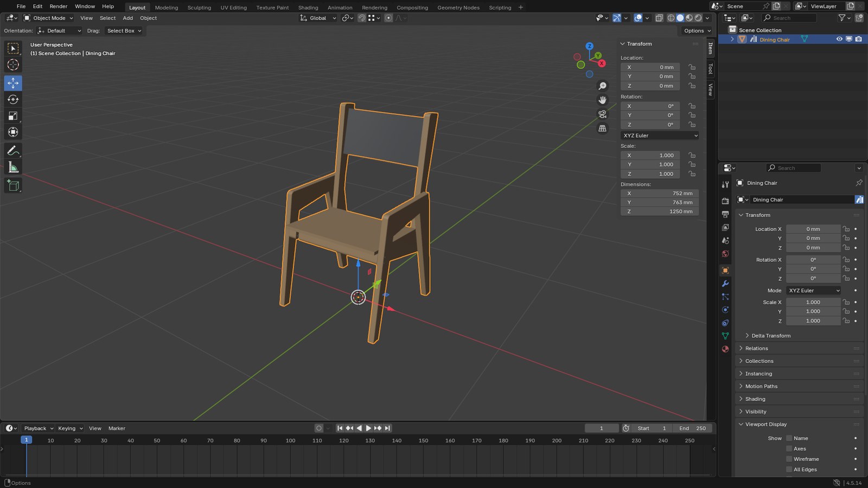The image size is (868, 488).
Task: Open the Render properties tab icon
Action: [x=725, y=201]
